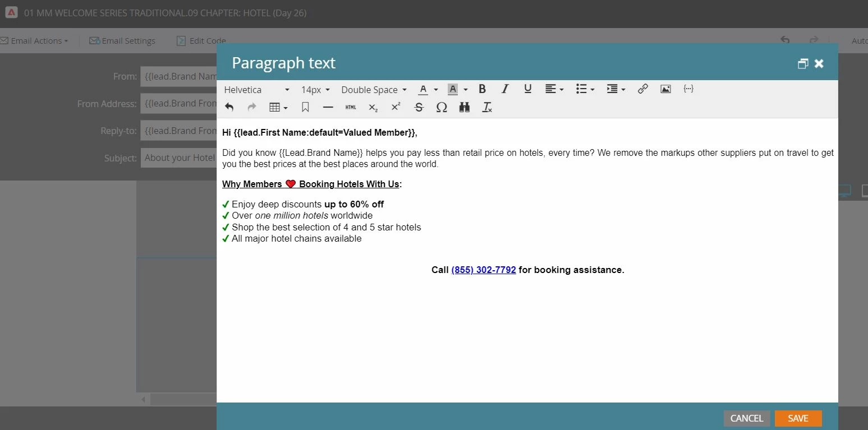This screenshot has width=868, height=430.
Task: Click the heading 'Why Members Booking Hotels With Us'
Action: tap(312, 184)
